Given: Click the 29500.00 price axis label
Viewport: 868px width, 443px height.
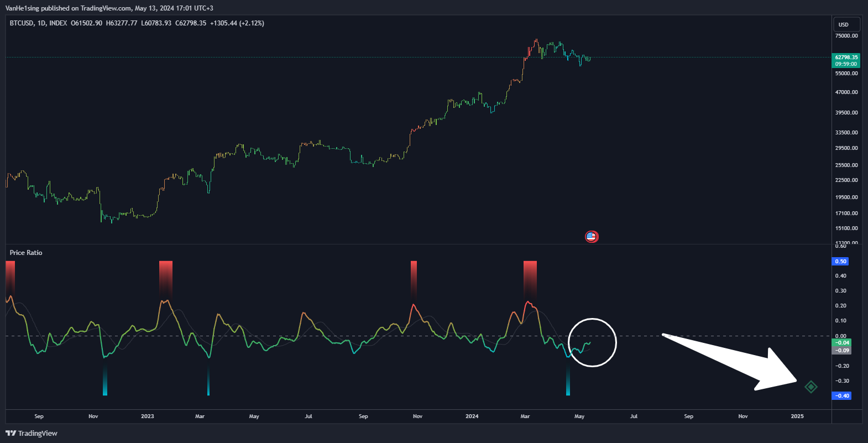Looking at the screenshot, I should tap(846, 148).
